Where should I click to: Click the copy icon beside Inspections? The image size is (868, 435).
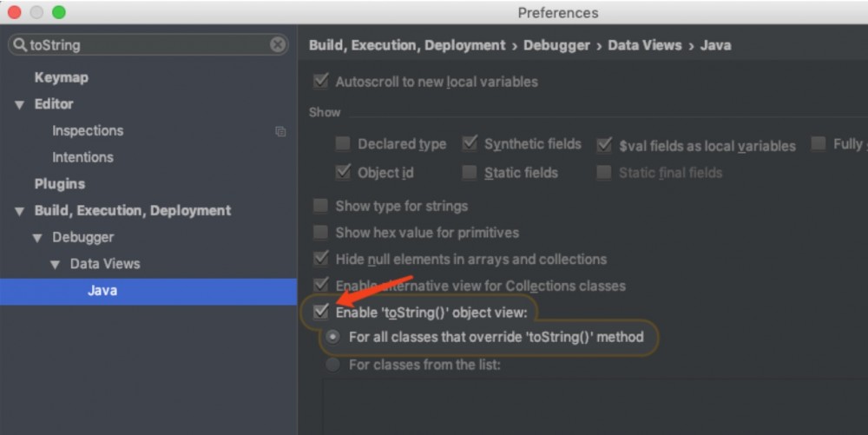280,131
